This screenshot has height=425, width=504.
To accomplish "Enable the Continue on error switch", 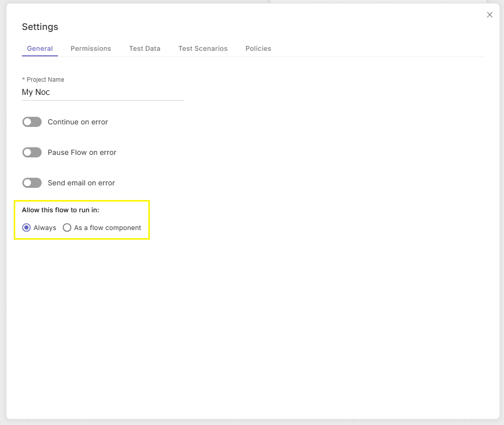I will (x=32, y=122).
